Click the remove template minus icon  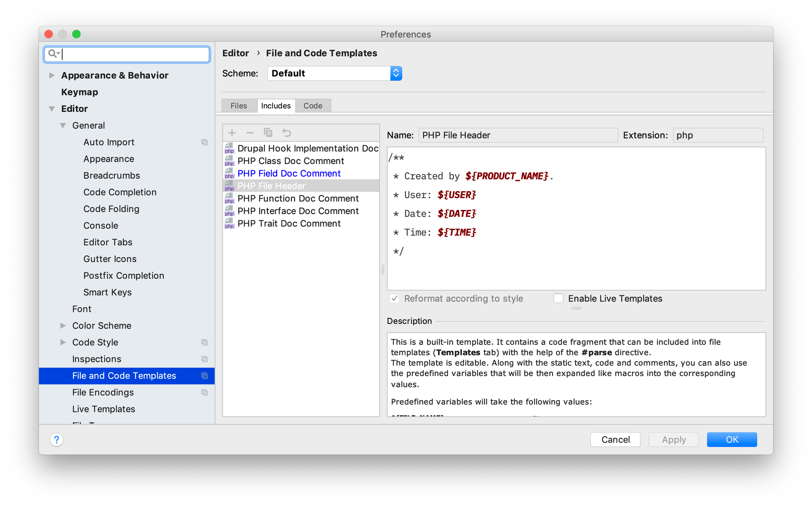250,132
